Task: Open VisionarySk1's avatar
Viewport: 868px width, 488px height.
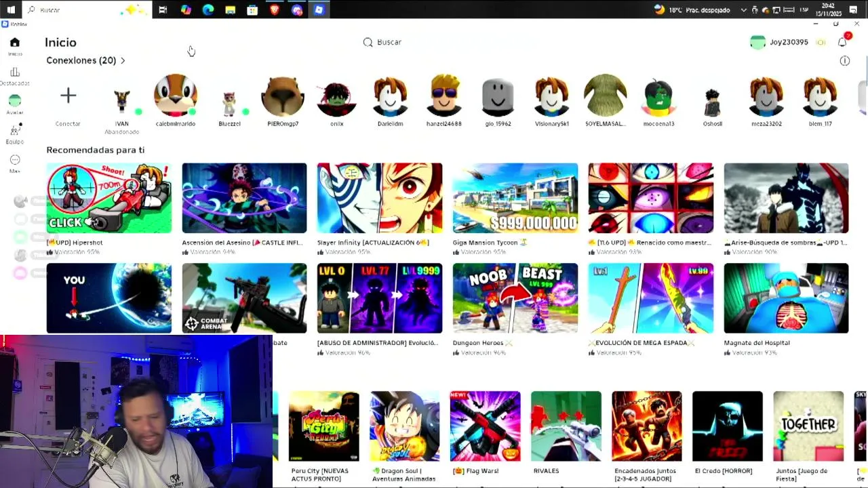Action: click(x=551, y=96)
